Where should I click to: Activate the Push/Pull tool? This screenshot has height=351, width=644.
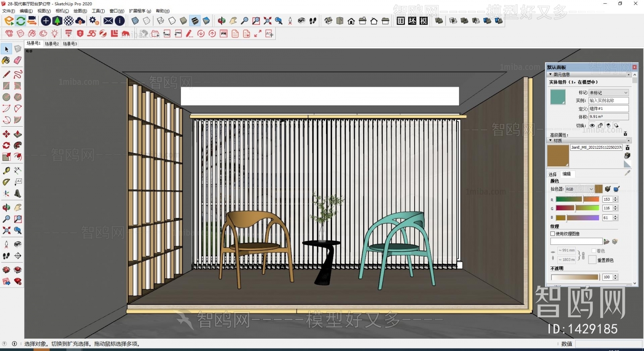pyautogui.click(x=18, y=134)
